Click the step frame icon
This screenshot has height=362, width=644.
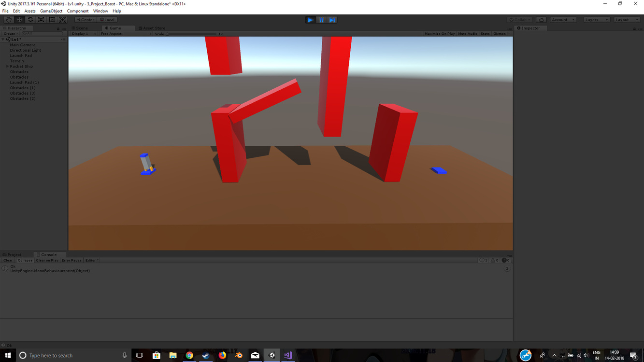coord(332,19)
